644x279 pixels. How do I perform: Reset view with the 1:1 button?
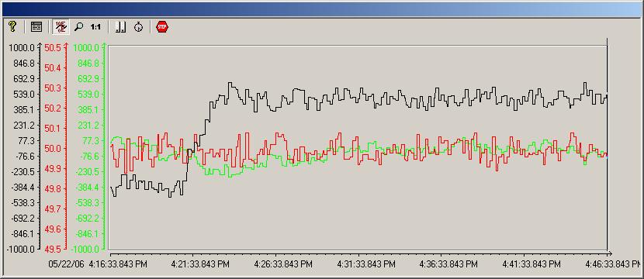pos(95,27)
